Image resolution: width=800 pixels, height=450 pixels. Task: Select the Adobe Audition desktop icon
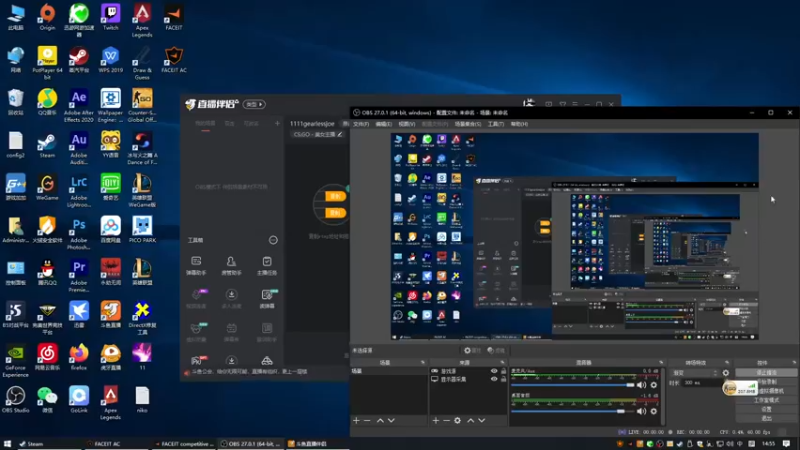pos(79,148)
